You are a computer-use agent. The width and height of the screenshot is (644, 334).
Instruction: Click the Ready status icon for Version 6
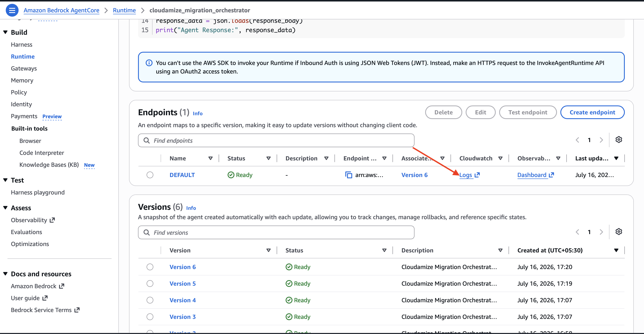point(289,267)
